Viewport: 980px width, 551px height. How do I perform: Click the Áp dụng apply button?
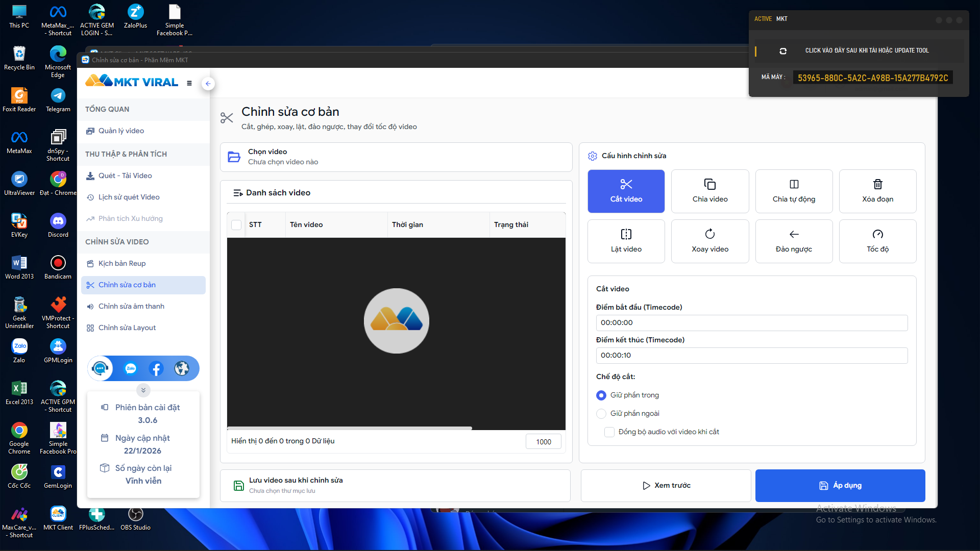click(840, 486)
